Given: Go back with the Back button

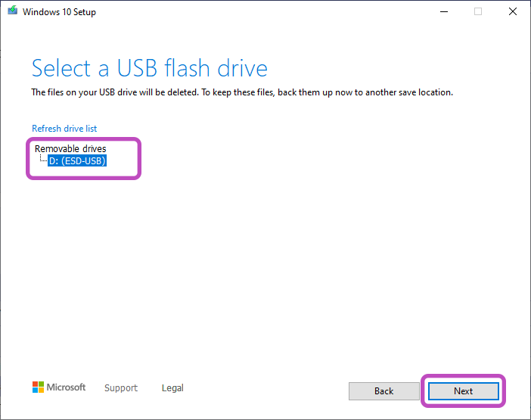Looking at the screenshot, I should coord(383,391).
